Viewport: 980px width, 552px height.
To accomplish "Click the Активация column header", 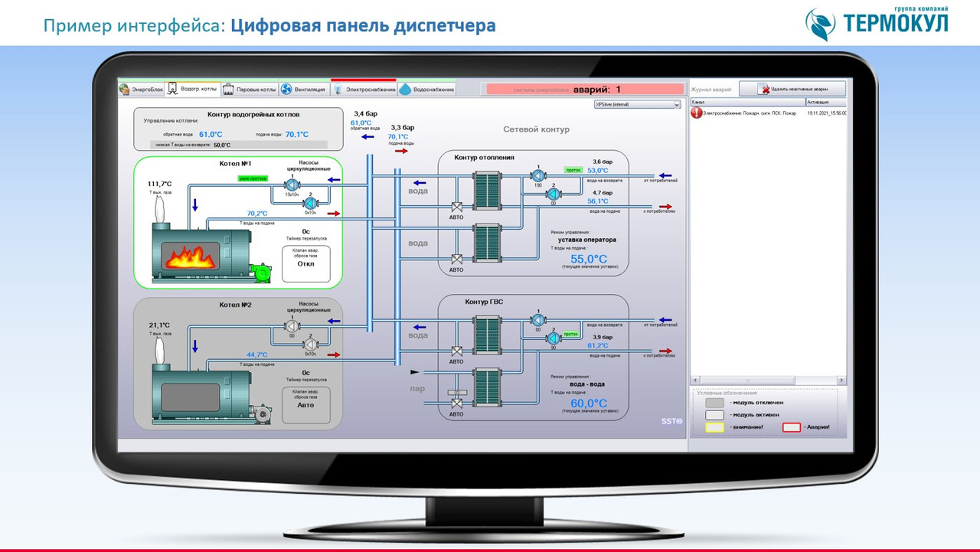I will coord(826,102).
